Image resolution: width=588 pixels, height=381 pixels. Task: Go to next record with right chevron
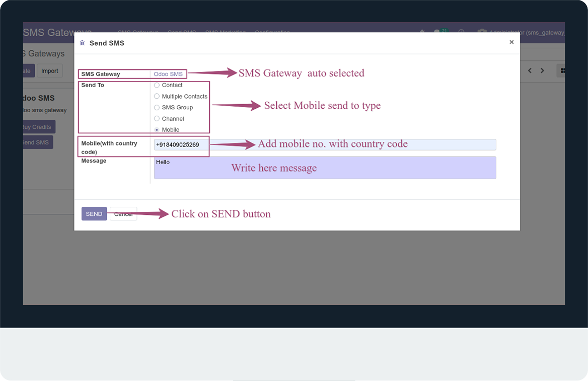click(x=542, y=70)
